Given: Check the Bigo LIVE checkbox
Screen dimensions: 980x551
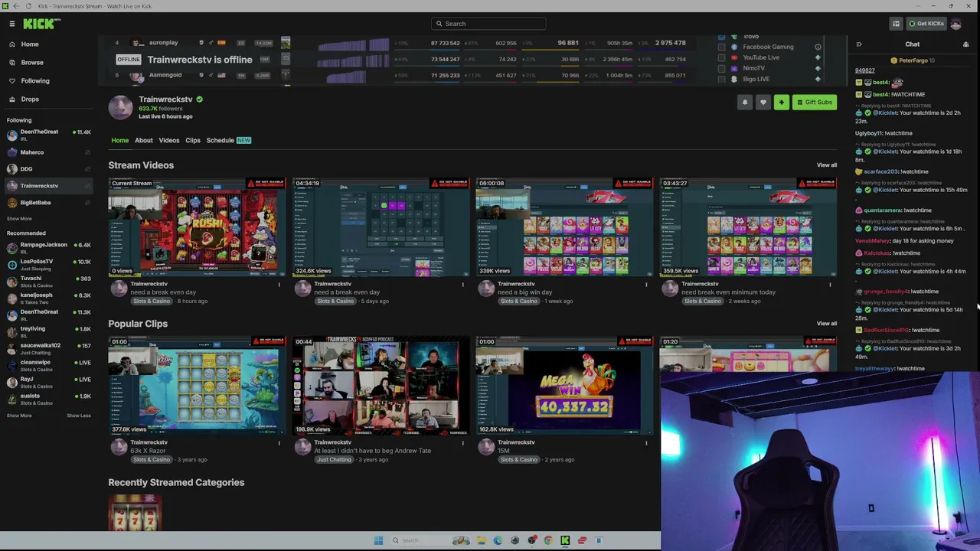Looking at the screenshot, I should [x=722, y=79].
